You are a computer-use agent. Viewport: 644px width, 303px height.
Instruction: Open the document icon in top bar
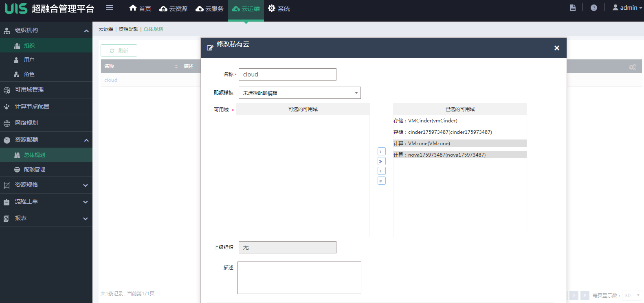[572, 8]
